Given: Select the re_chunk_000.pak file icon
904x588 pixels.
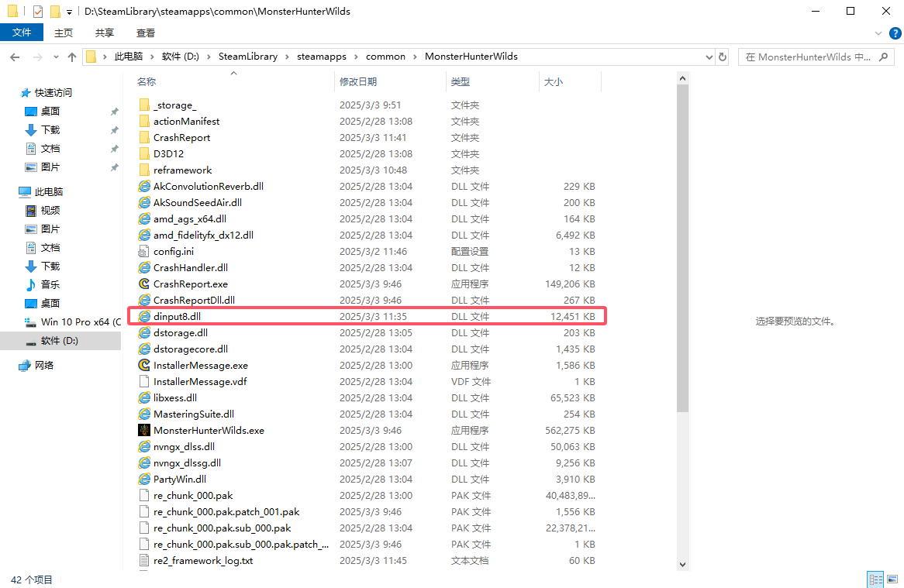Looking at the screenshot, I should pyautogui.click(x=144, y=495).
